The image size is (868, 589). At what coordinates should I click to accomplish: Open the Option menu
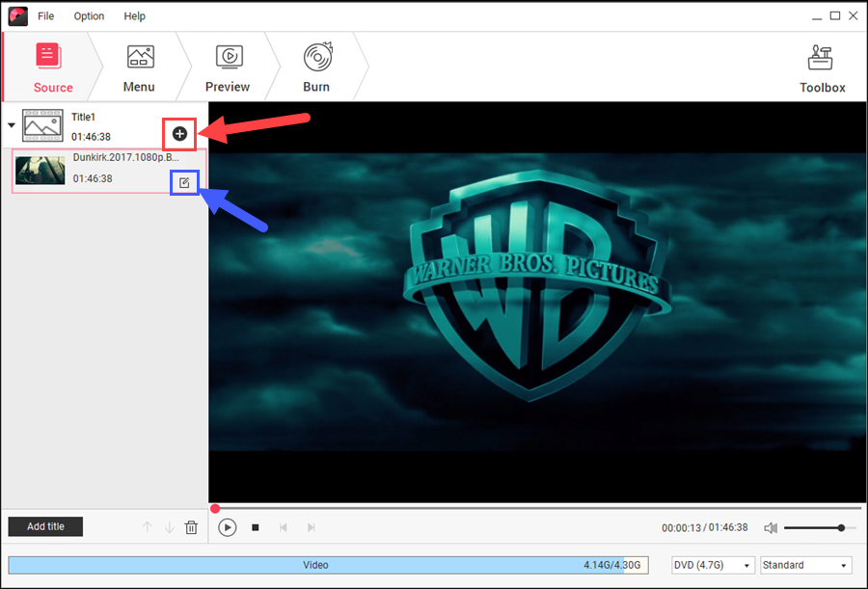(89, 16)
